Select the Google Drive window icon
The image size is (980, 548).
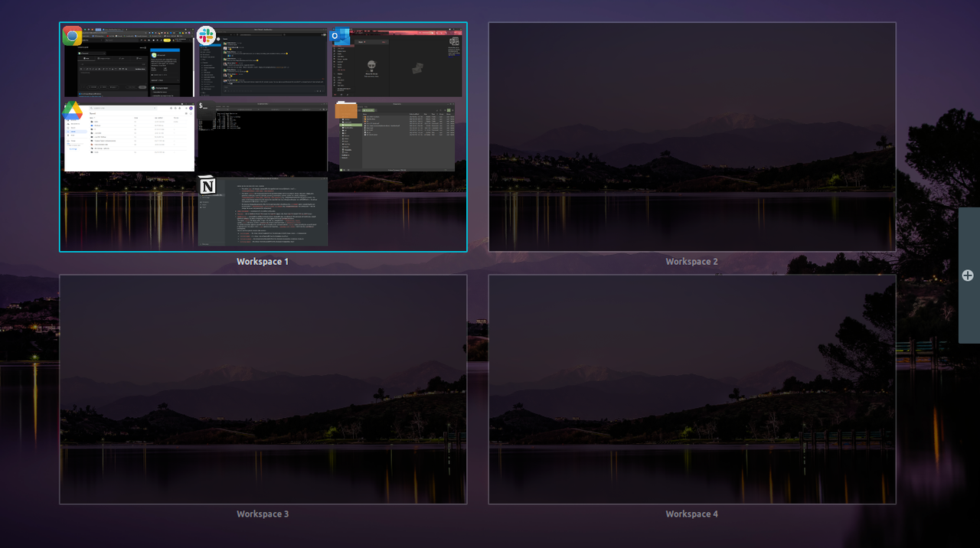coord(73,110)
